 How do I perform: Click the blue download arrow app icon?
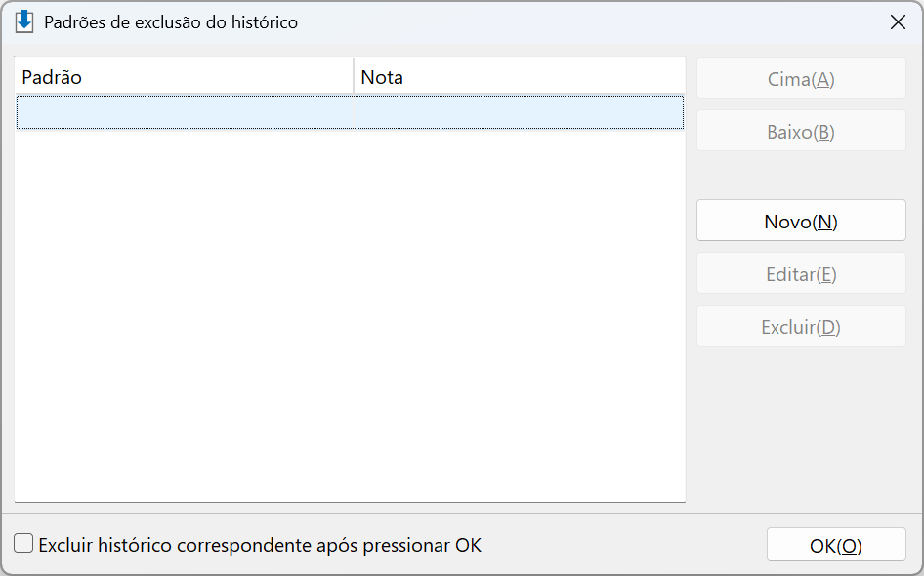pyautogui.click(x=24, y=21)
